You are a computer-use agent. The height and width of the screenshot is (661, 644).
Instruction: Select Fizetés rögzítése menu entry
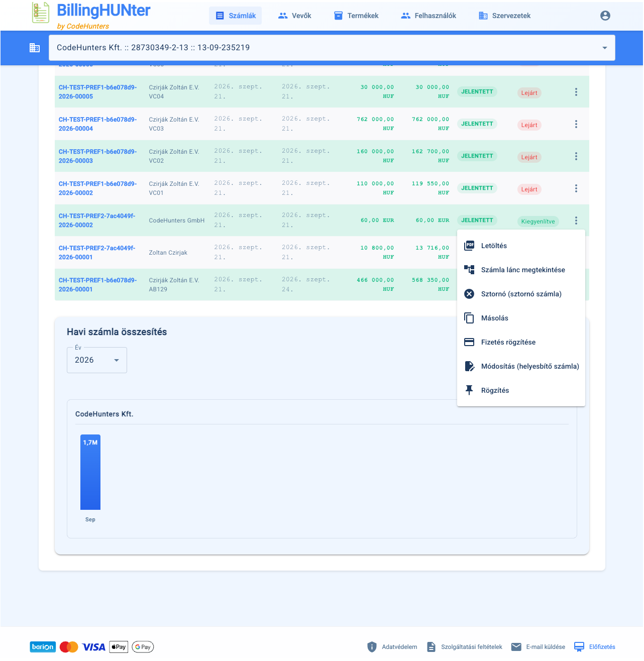[x=521, y=342]
